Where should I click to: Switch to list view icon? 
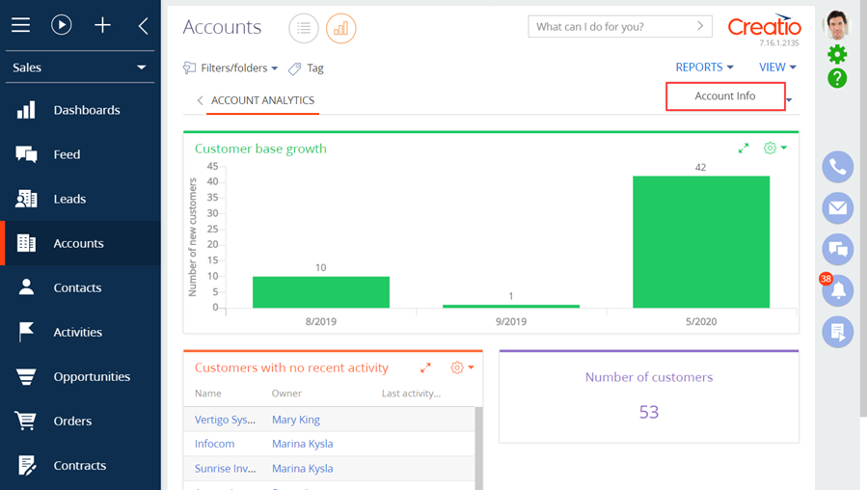[x=304, y=28]
